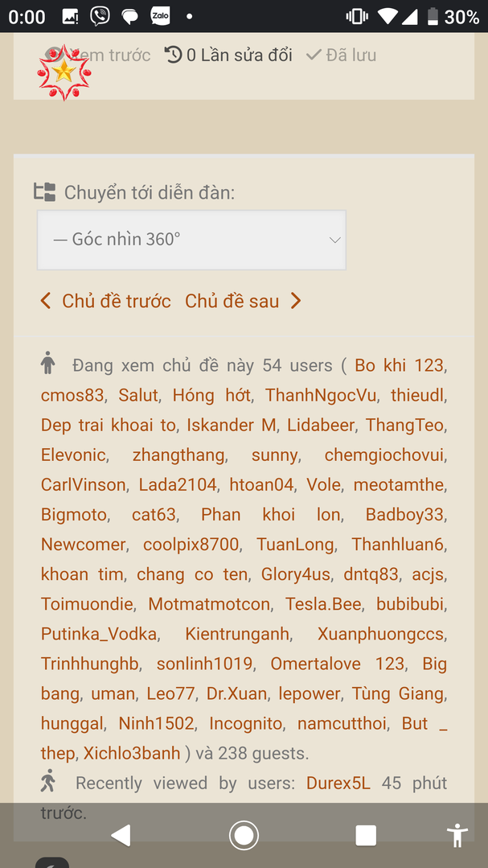Open user profile Putinka_Vodka
The image size is (488, 868).
coord(99,635)
